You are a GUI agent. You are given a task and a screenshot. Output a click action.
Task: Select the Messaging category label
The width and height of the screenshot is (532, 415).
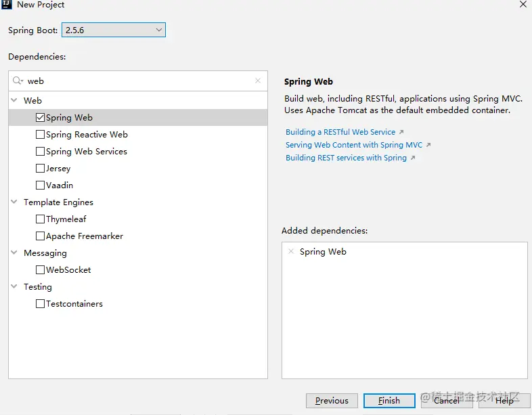[x=45, y=253]
